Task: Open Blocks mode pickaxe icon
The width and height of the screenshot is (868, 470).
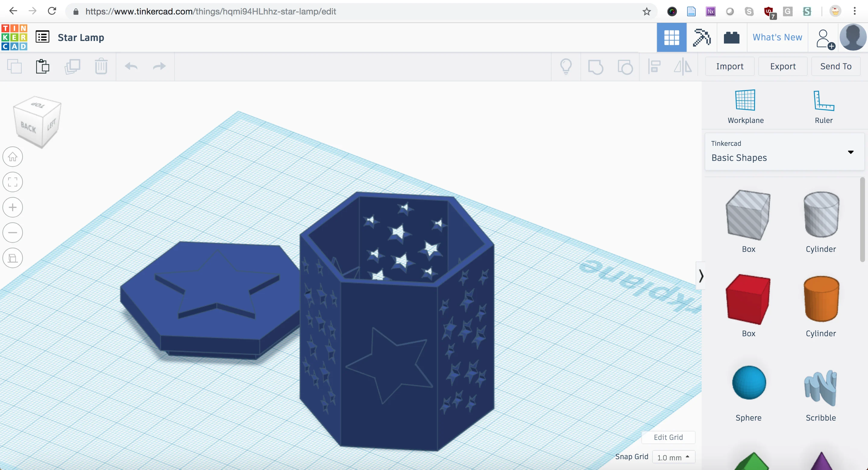Action: (702, 37)
